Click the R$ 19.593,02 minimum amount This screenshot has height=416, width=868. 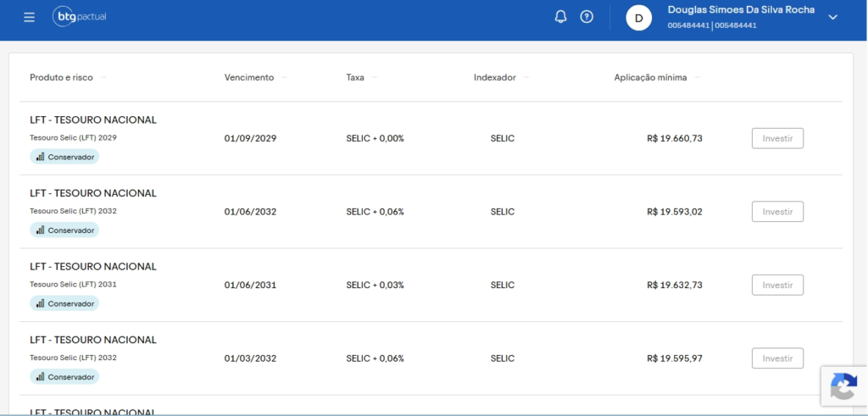click(674, 211)
